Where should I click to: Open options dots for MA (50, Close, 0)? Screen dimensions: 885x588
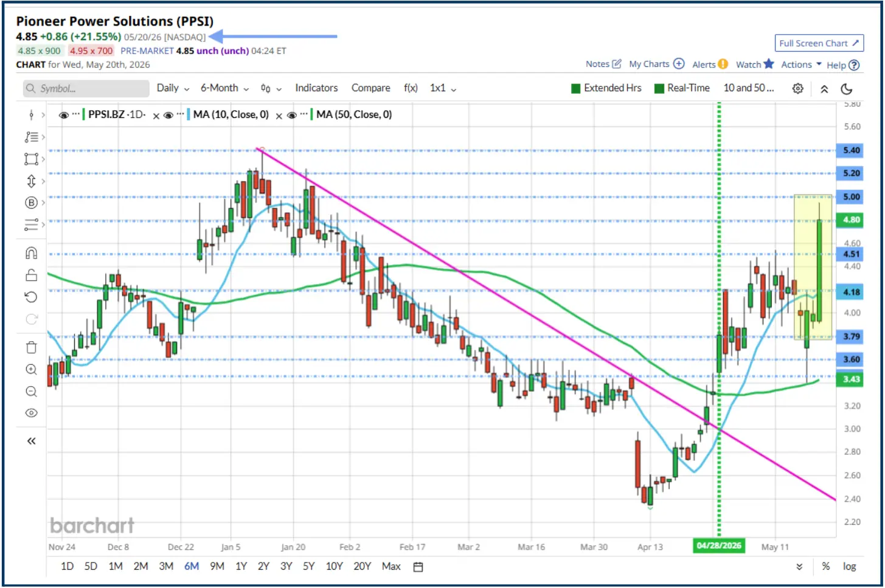pos(304,114)
